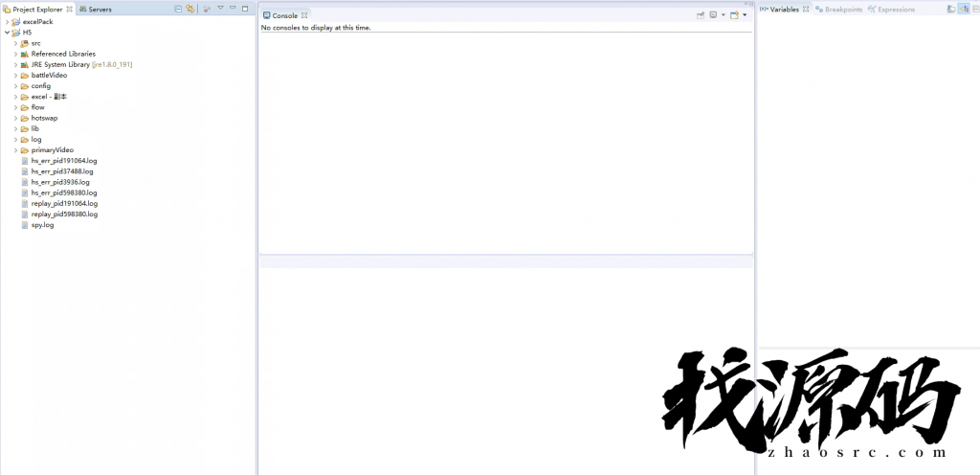Expand the hotswap folder

coord(15,118)
